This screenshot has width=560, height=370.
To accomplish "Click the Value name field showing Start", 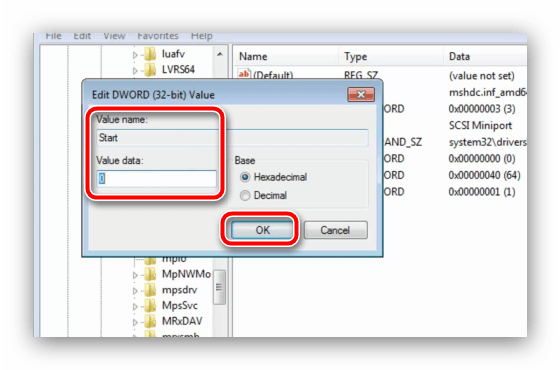I will click(232, 138).
